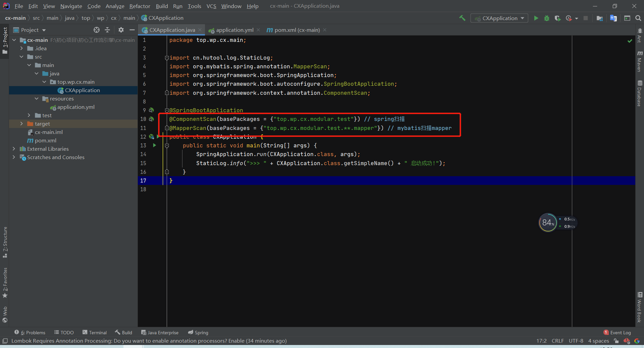The width and height of the screenshot is (644, 348).
Task: Run the CXApplication with the green play icon
Action: click(x=536, y=18)
